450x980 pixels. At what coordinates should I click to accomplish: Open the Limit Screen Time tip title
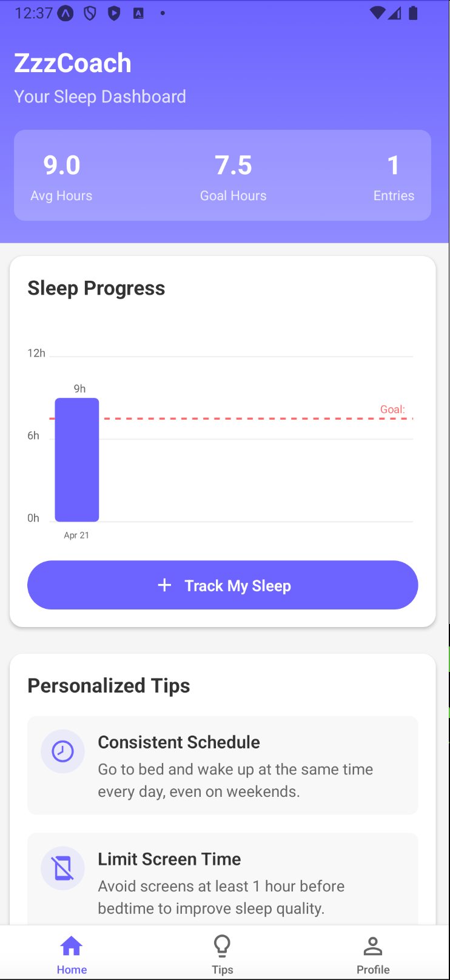point(170,859)
